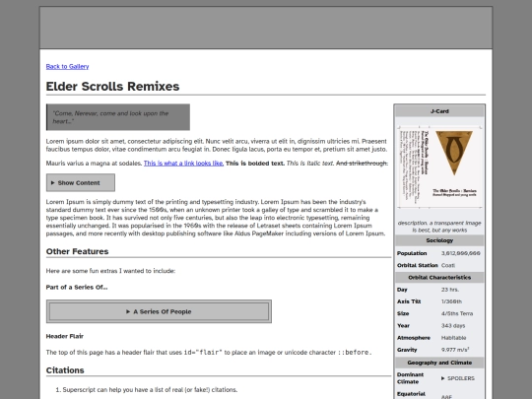Click the Dominant Climate label
532x399 pixels.
pos(410,378)
